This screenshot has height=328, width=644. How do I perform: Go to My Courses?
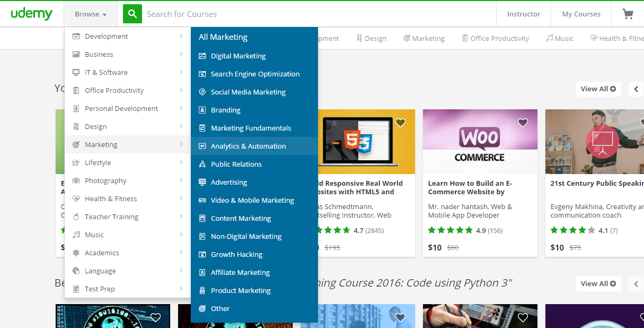[x=581, y=14]
